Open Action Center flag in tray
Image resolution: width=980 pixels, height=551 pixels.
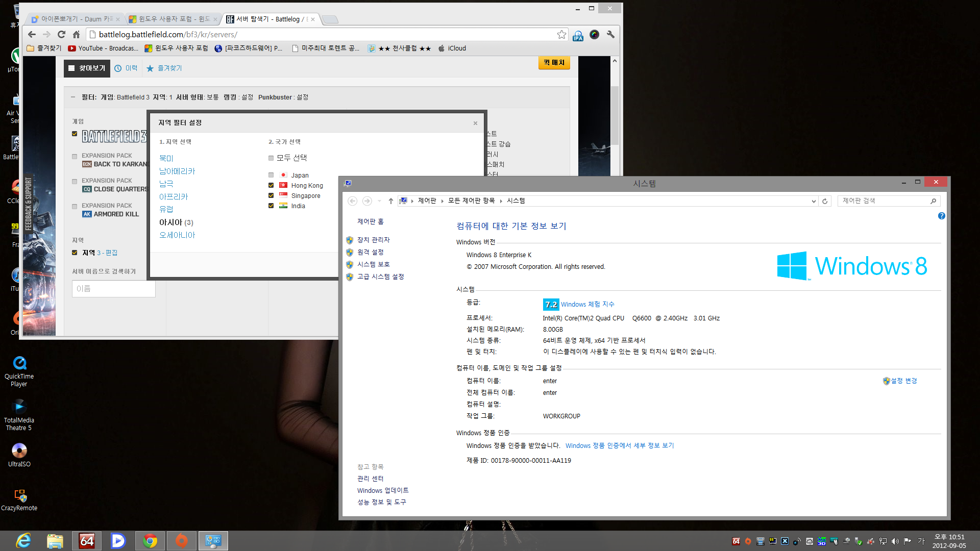[x=907, y=541]
